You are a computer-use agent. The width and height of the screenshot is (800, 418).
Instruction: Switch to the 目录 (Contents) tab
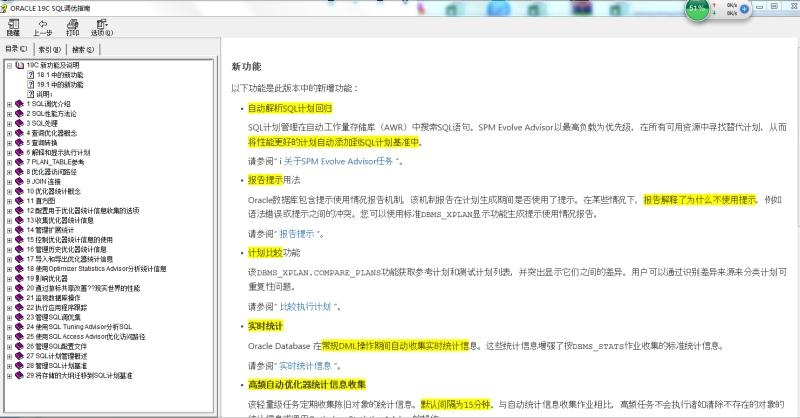(16, 49)
